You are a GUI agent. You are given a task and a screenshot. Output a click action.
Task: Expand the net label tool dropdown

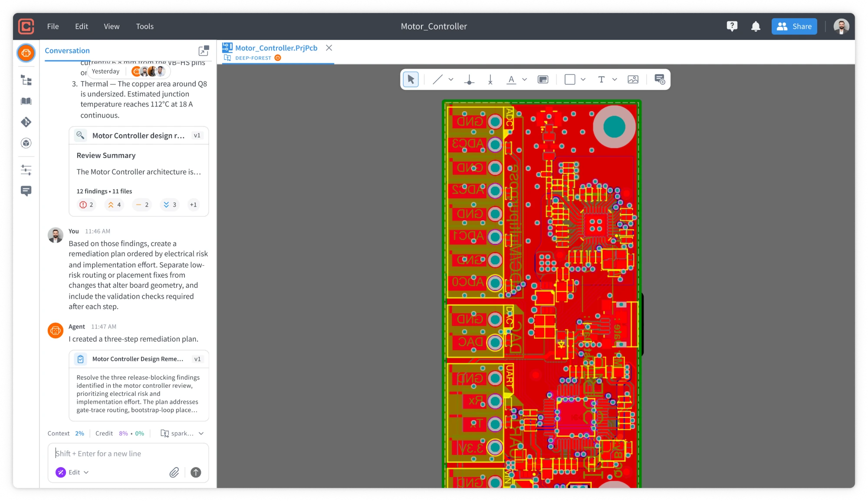[525, 79]
